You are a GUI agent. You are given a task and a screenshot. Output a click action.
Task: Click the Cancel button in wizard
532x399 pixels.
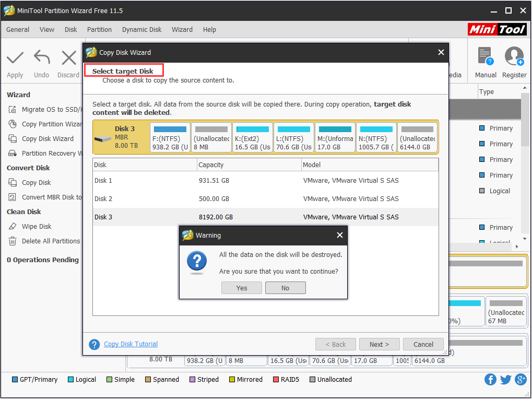point(423,344)
